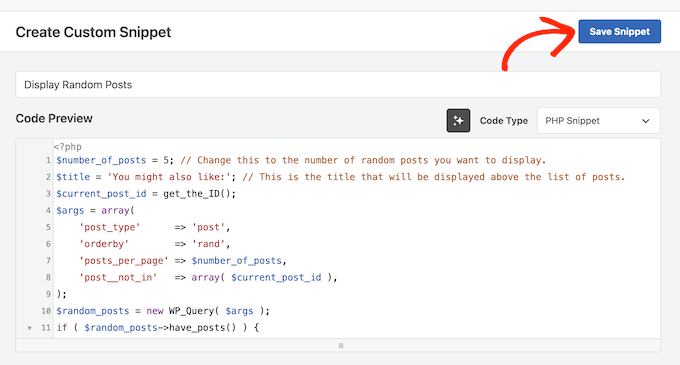Click the 'rand' value on line 6

click(209, 244)
